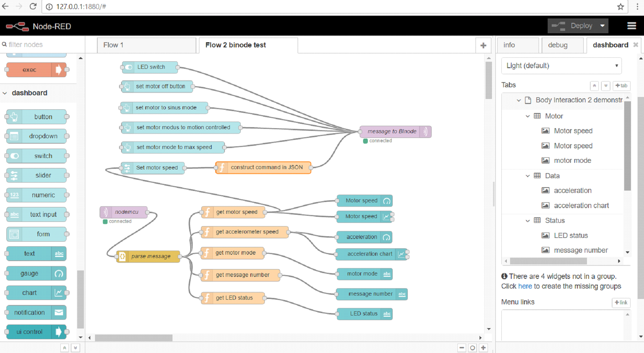Screen dimensions: 644x353
Task: Select the Flow 2 binode test tab
Action: pyautogui.click(x=248, y=45)
